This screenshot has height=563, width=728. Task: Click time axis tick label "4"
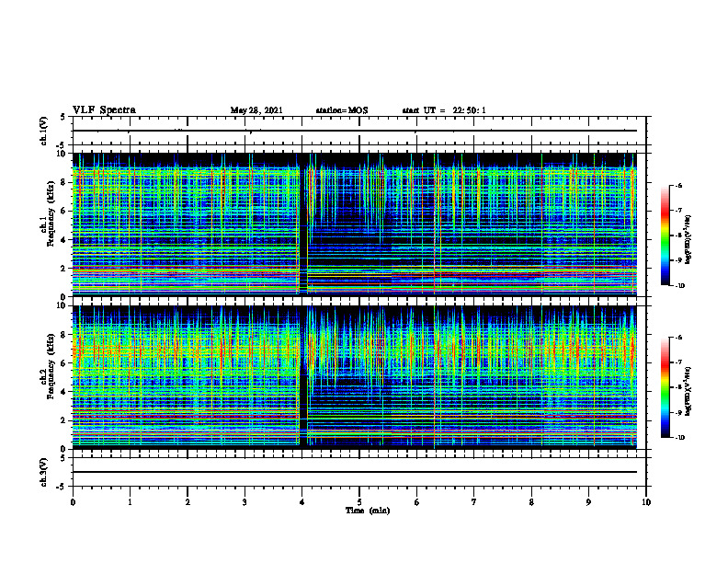click(x=302, y=502)
